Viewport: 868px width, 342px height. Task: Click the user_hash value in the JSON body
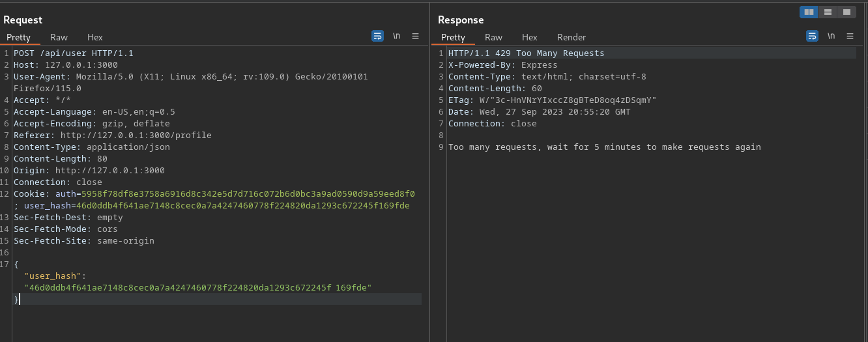point(197,288)
